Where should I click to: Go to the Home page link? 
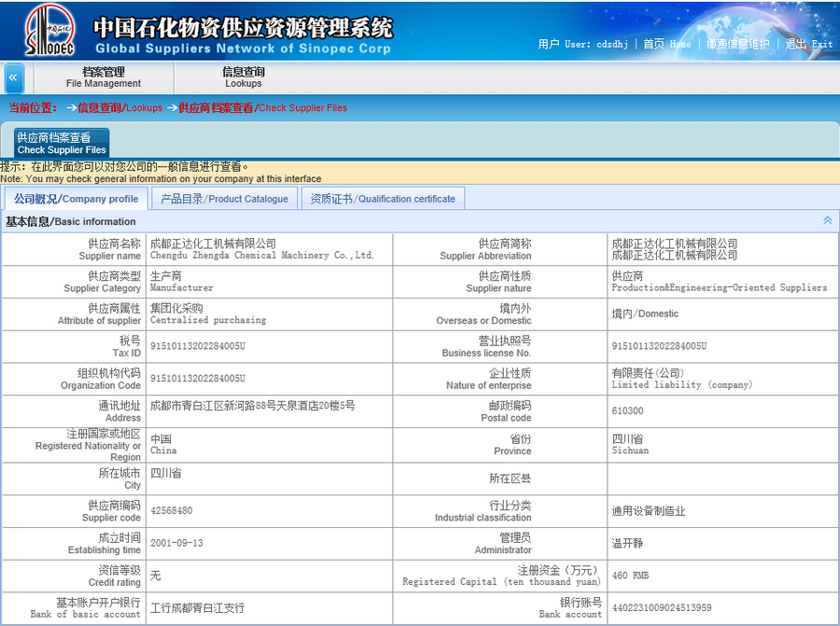point(667,44)
